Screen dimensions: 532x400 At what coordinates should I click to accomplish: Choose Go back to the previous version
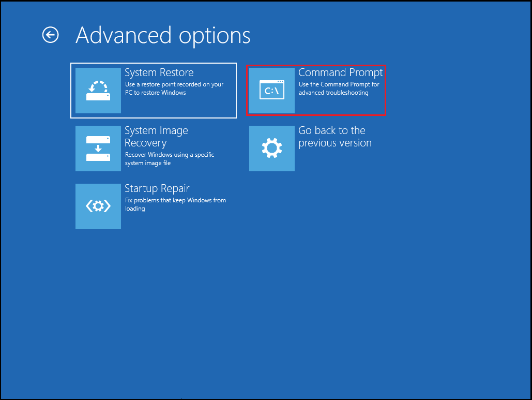tap(316, 149)
